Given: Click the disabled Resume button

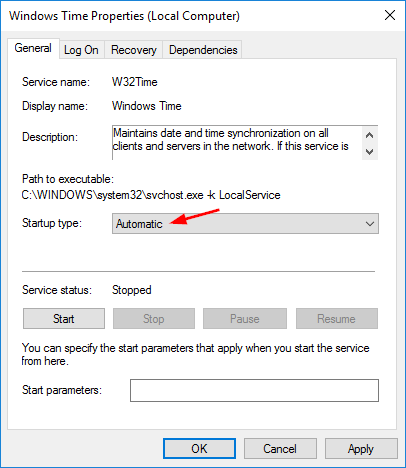Looking at the screenshot, I should 337,319.
